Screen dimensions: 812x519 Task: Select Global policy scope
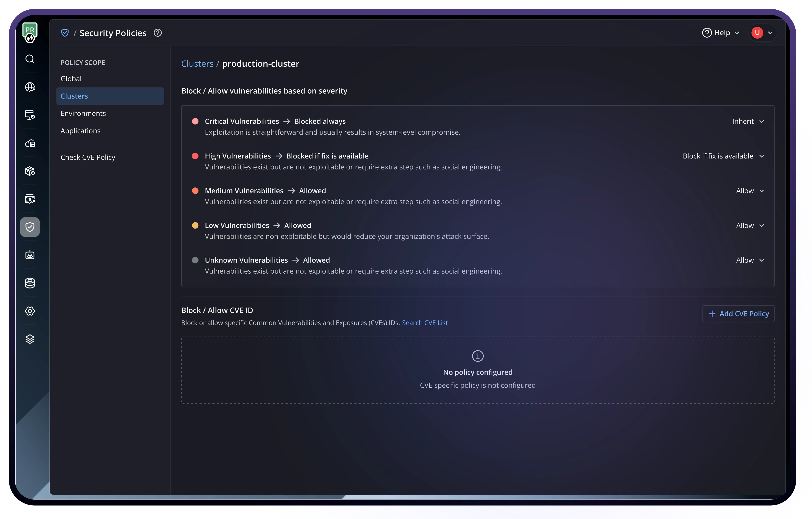[x=71, y=78]
